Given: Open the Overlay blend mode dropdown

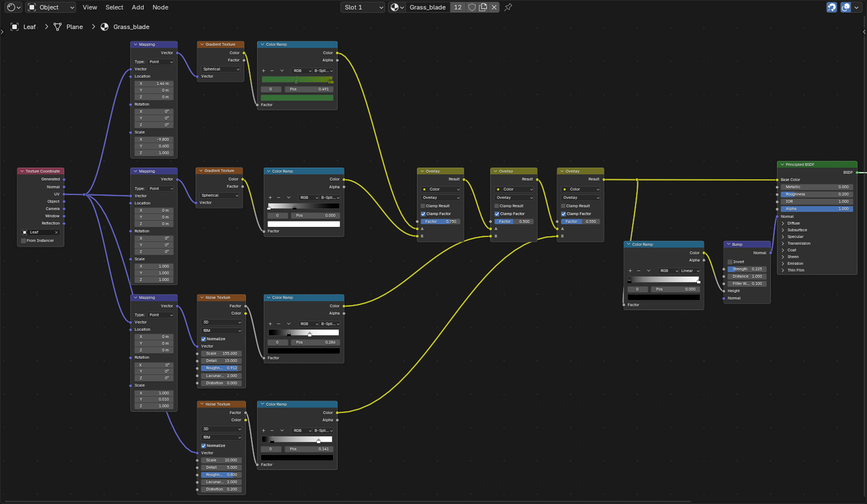Looking at the screenshot, I should (x=440, y=197).
